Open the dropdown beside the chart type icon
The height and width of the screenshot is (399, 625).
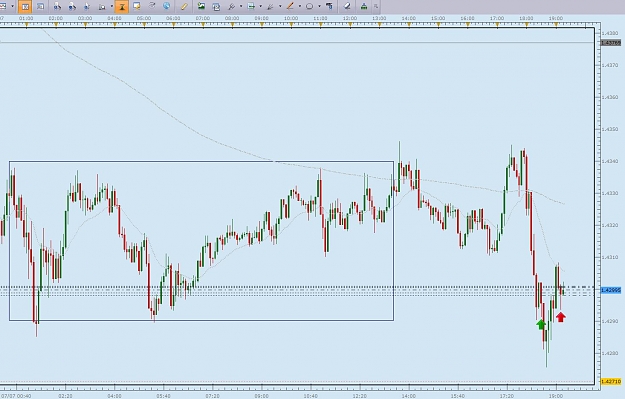point(12,6)
